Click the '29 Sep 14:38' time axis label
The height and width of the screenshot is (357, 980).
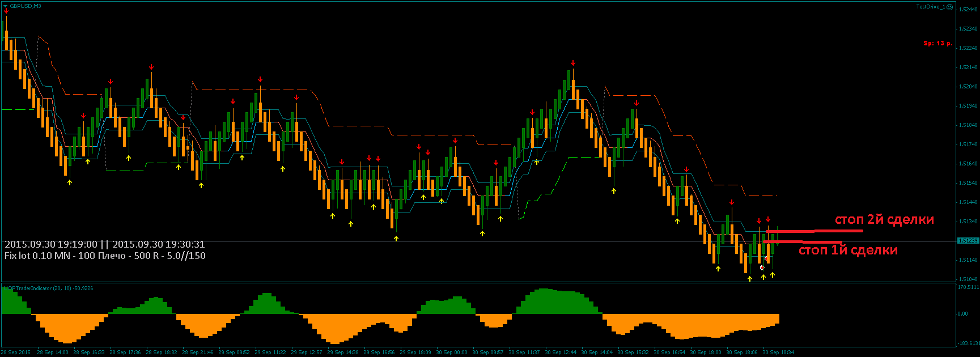pos(343,352)
